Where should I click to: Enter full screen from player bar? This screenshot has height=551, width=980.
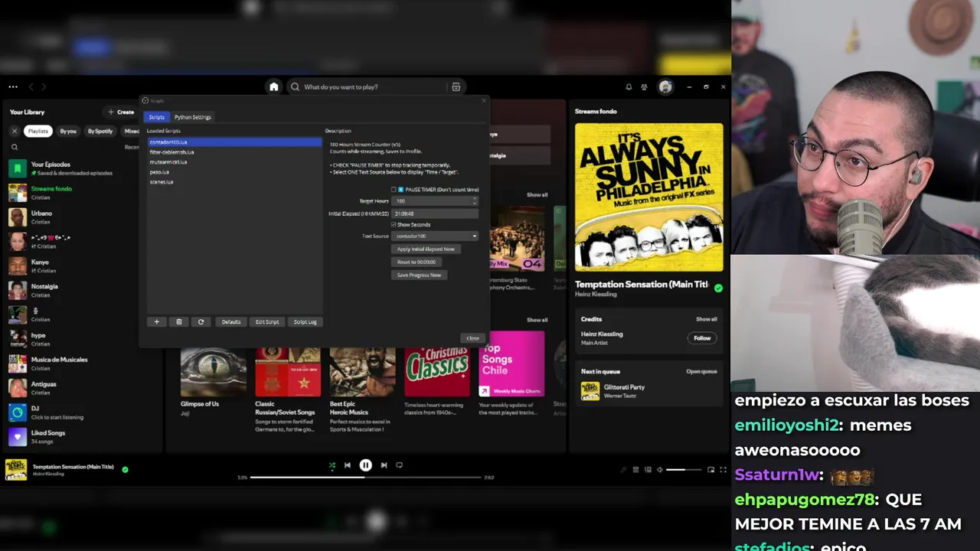pyautogui.click(x=723, y=469)
